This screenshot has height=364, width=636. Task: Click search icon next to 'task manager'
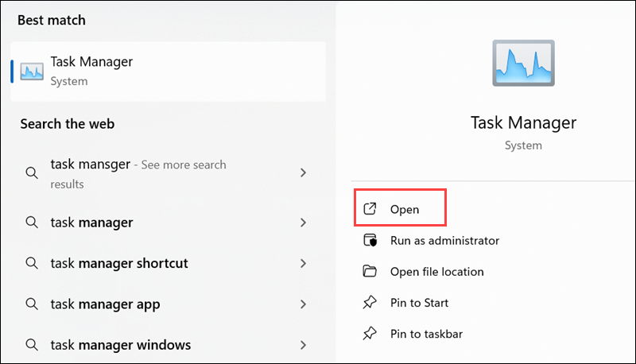click(32, 222)
